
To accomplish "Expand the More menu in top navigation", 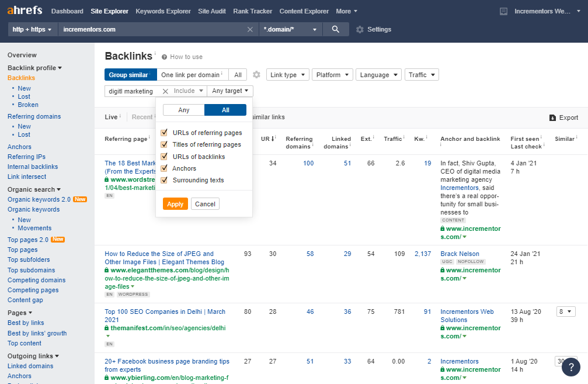I will click(x=346, y=11).
